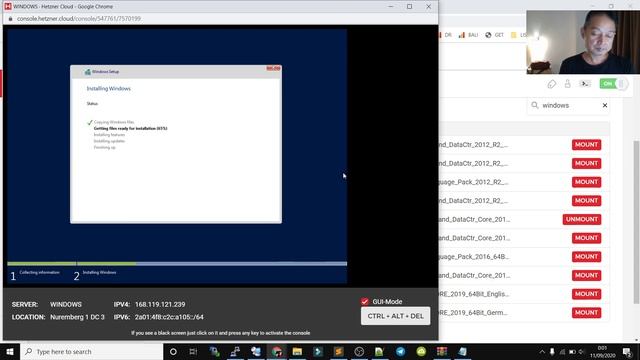Image resolution: width=640 pixels, height=360 pixels.
Task: Open the green round app icon on taskbar
Action: click(x=421, y=351)
